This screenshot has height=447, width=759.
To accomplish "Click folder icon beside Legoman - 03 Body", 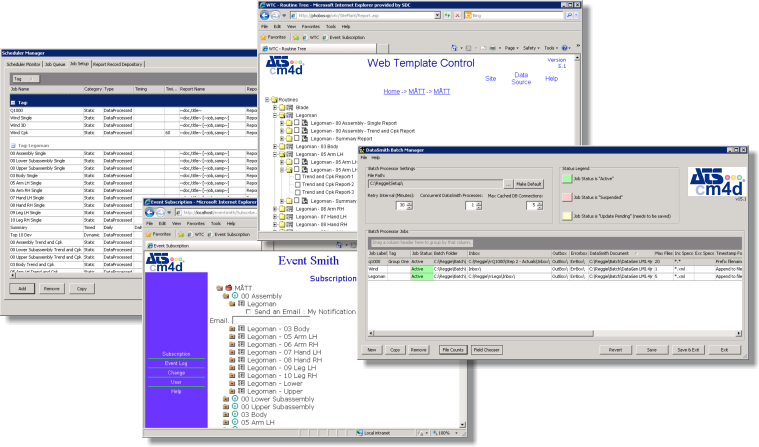I will 232,328.
